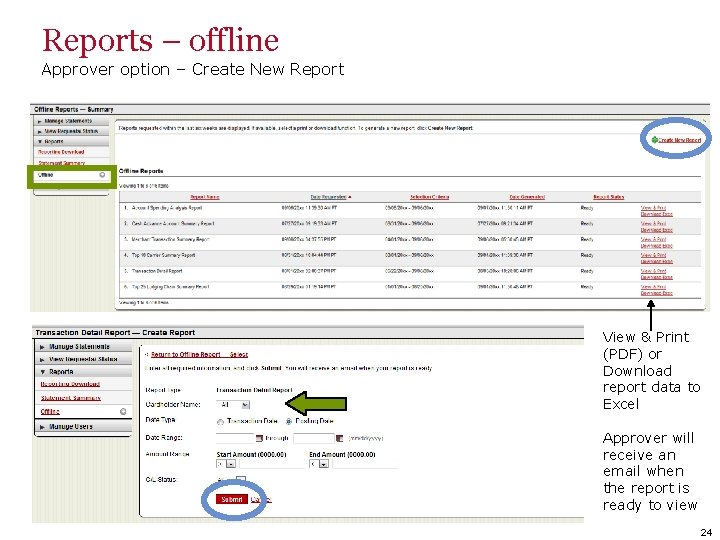Screen dimensions: 720x540
Task: Click the 'Offline Reports' section heading
Action: click(141, 171)
